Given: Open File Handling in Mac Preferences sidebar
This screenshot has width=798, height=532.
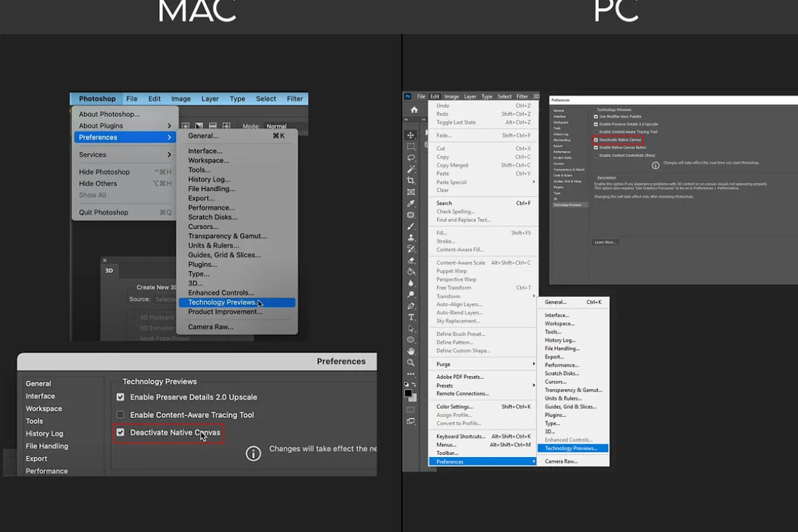Looking at the screenshot, I should tap(47, 446).
